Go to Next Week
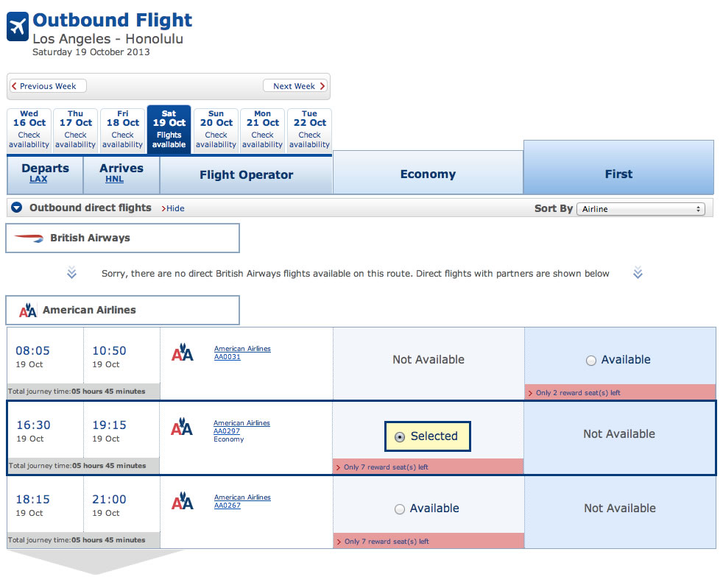This screenshot has width=723, height=588. coord(295,86)
